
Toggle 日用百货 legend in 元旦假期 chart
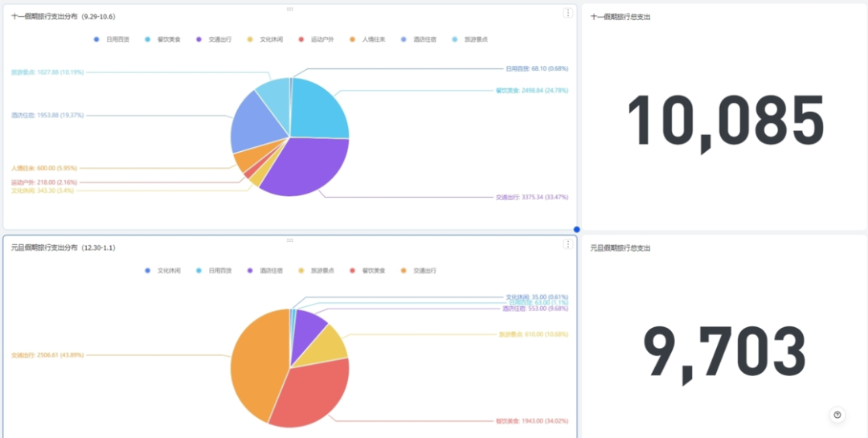point(215,271)
